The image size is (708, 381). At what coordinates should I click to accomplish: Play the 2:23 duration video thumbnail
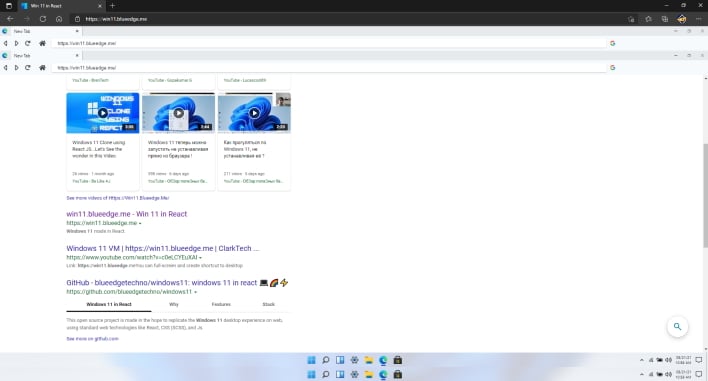pyautogui.click(x=254, y=113)
